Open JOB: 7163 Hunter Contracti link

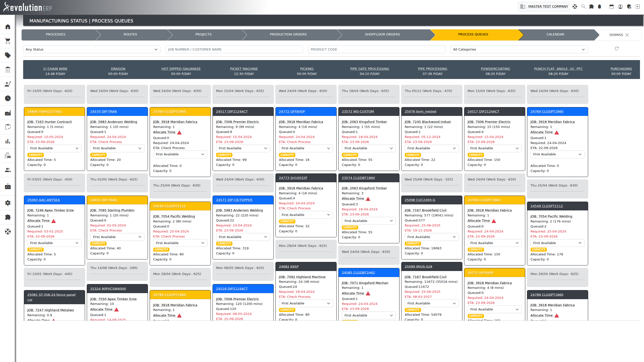[50, 122]
